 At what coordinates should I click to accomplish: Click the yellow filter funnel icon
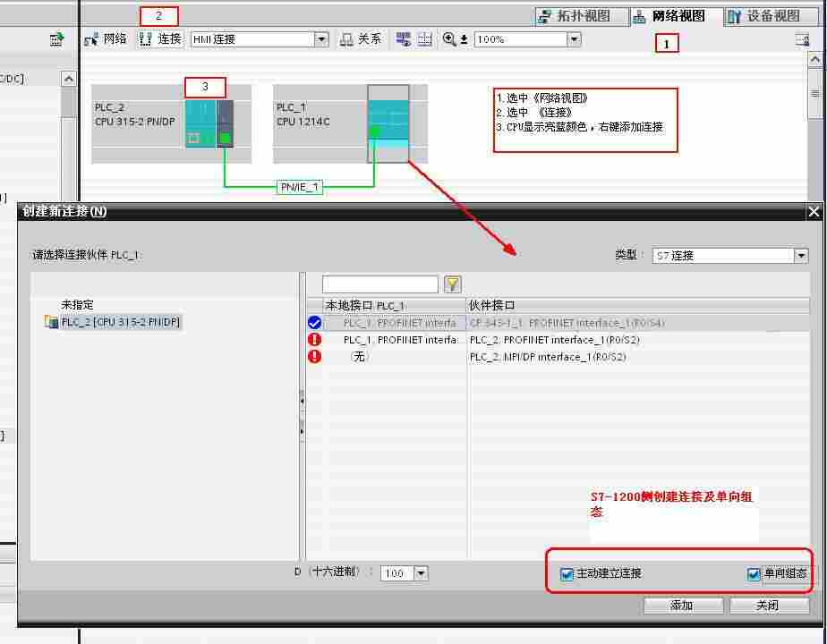pyautogui.click(x=453, y=284)
